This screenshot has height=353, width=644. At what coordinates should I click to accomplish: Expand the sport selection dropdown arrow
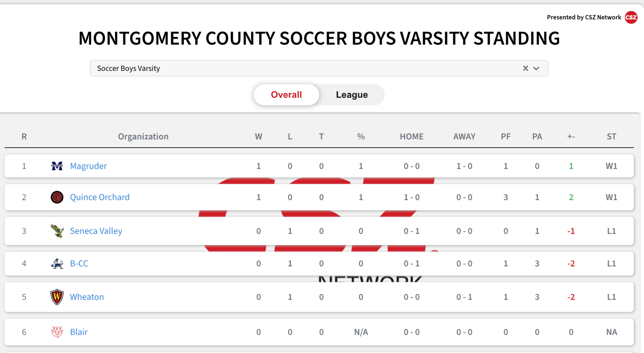tap(536, 69)
